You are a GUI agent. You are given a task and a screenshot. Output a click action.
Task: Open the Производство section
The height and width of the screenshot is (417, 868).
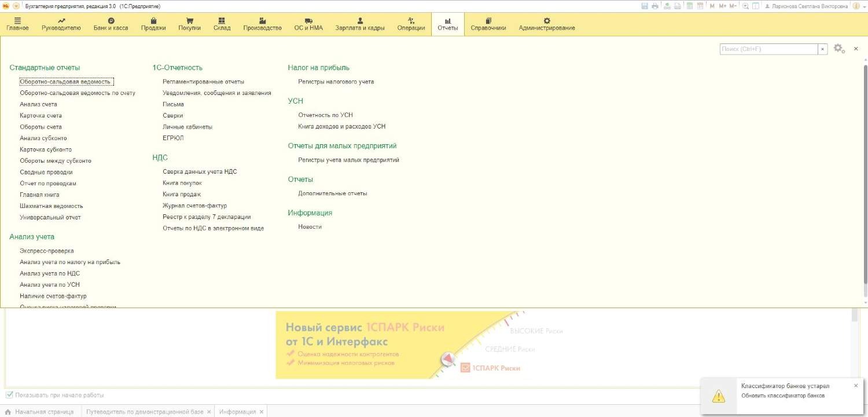[263, 24]
